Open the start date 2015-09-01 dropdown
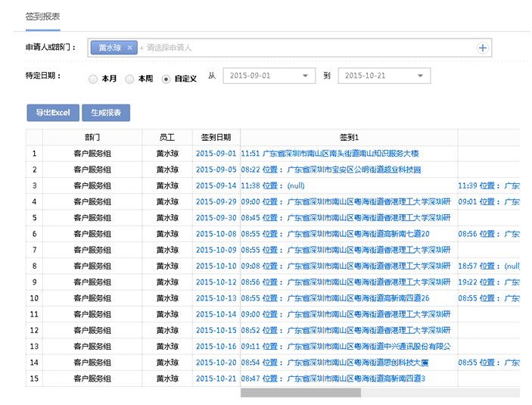The height and width of the screenshot is (405, 532). click(x=269, y=76)
